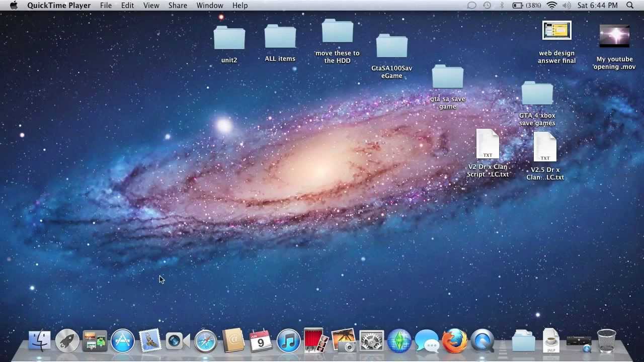This screenshot has width=644, height=362.
Task: Click the Sat 6:44 PM clock
Action: point(597,6)
